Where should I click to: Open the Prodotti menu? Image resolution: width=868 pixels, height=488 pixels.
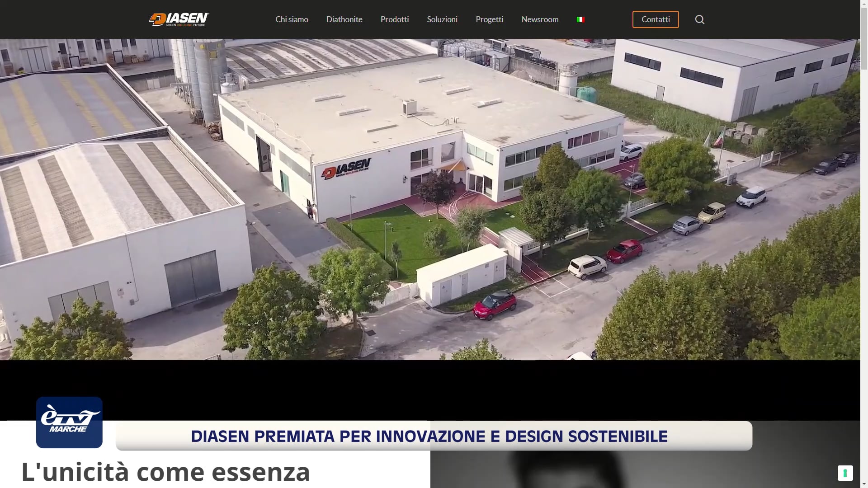(x=395, y=19)
